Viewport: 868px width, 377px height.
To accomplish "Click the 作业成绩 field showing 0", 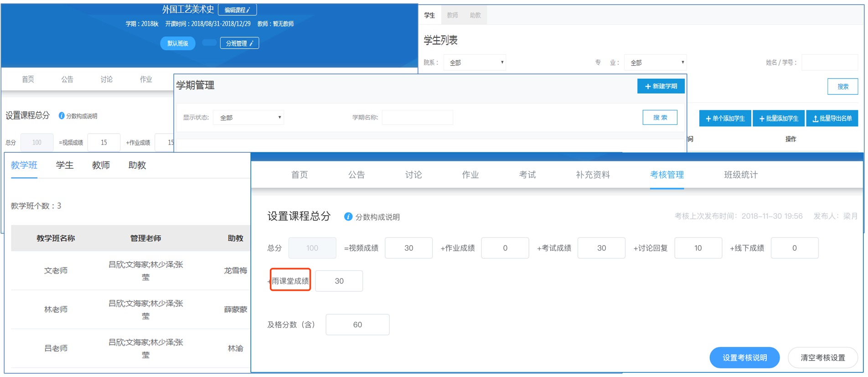I will coord(505,248).
